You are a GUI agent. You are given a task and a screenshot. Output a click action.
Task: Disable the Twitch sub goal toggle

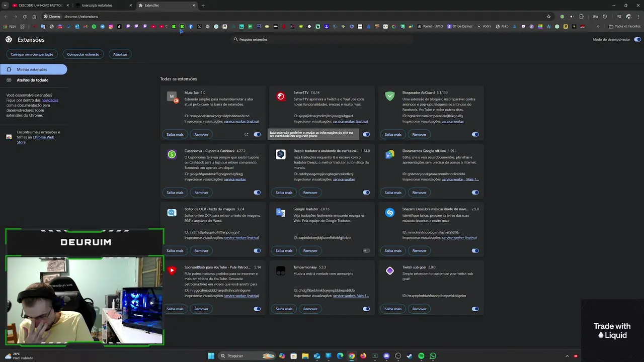[x=475, y=309]
